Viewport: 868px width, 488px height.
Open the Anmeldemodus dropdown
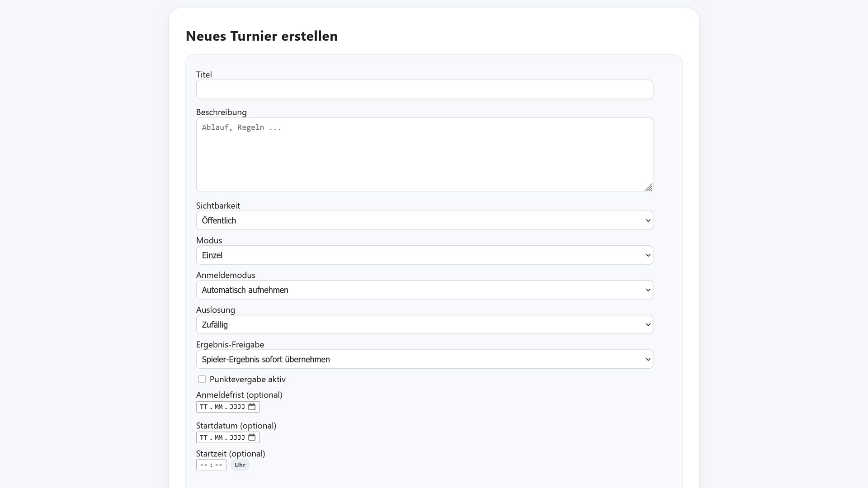pyautogui.click(x=425, y=290)
